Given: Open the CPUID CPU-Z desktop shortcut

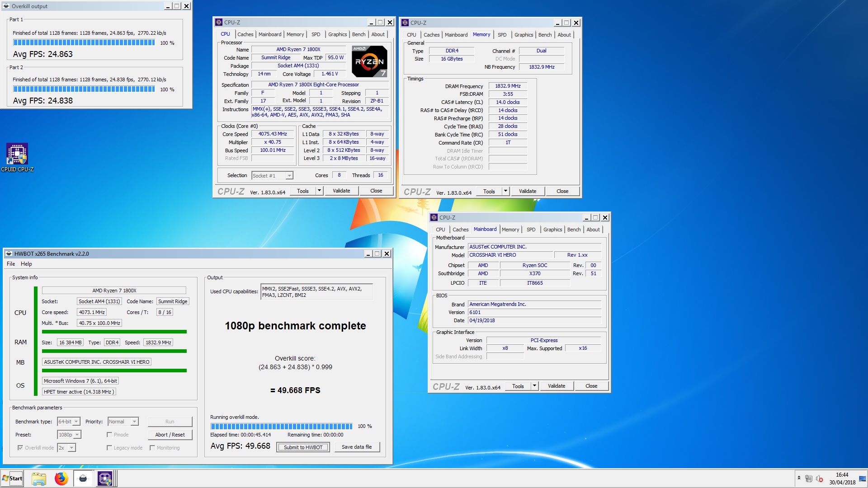Looking at the screenshot, I should click(x=17, y=158).
